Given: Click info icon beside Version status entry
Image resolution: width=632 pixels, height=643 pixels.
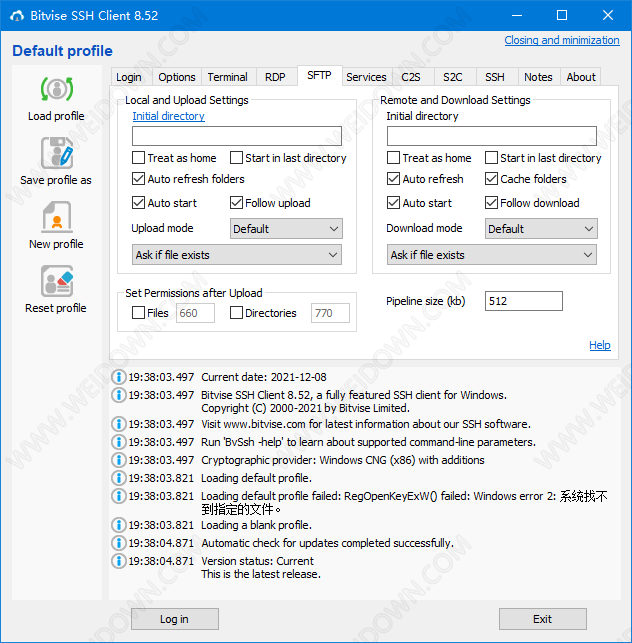Looking at the screenshot, I should [119, 561].
